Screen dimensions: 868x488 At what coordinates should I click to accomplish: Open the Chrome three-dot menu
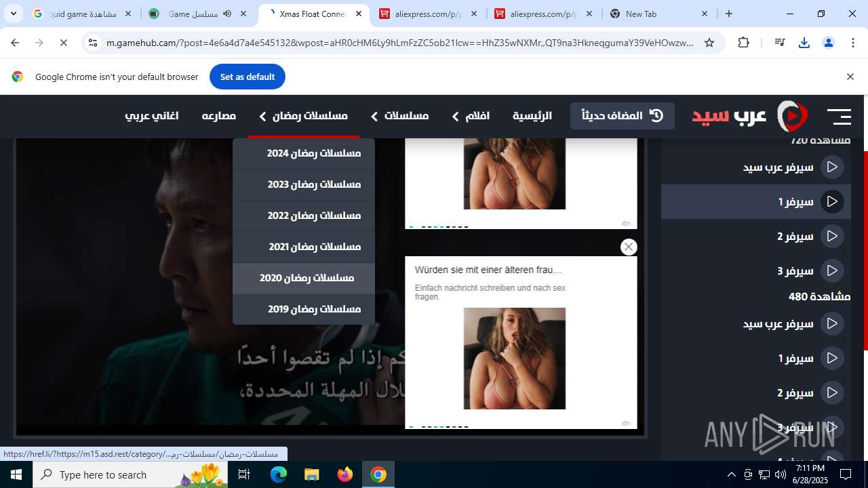pos(852,43)
